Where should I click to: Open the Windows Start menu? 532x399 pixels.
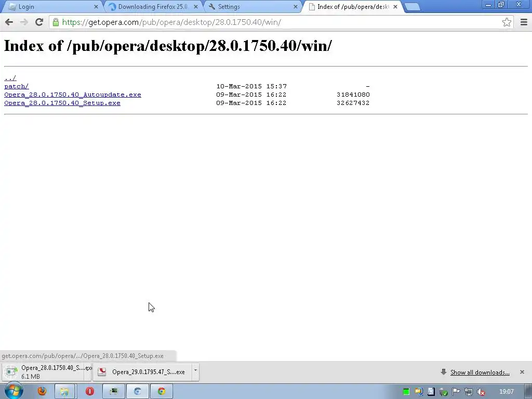click(x=14, y=391)
